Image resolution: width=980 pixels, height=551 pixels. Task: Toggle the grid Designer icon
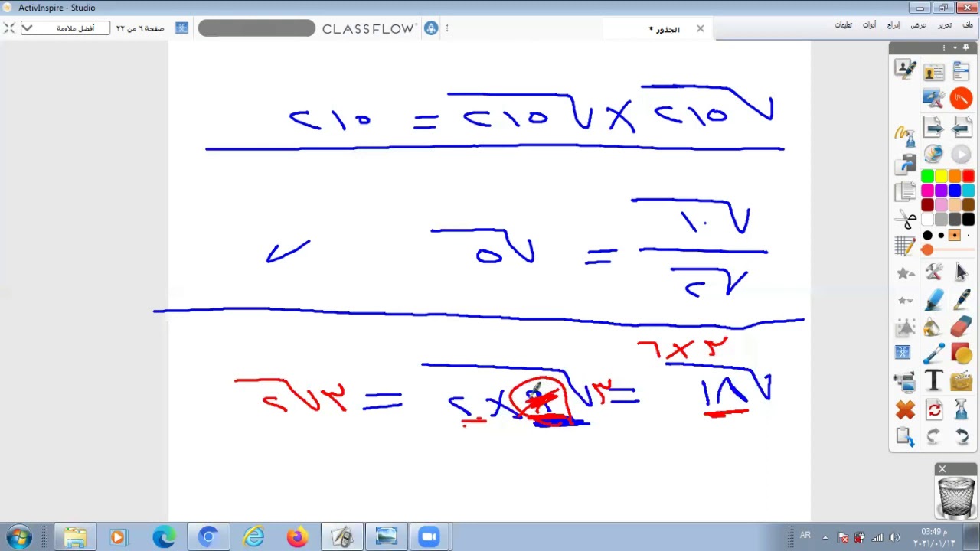(906, 246)
